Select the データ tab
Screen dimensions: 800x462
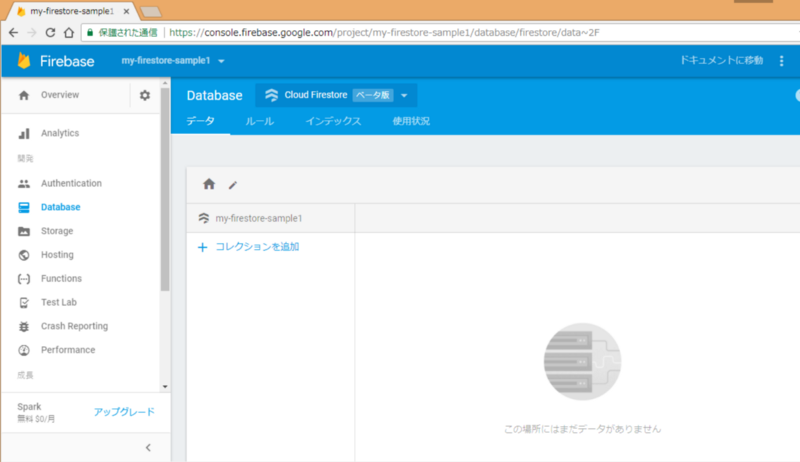pyautogui.click(x=200, y=121)
